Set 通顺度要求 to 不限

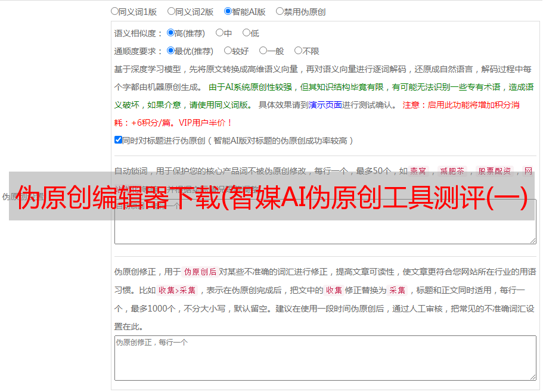click(x=298, y=51)
